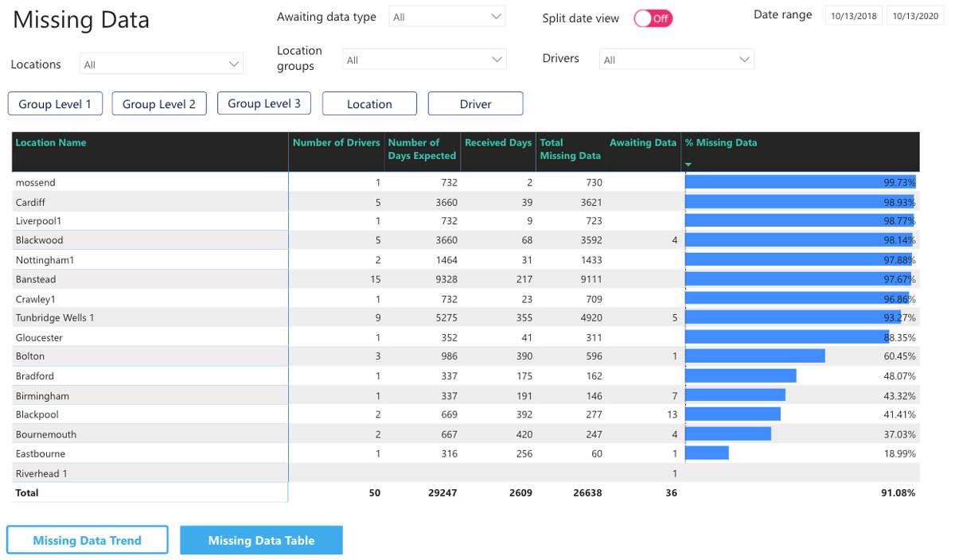Click the end date field 10/13/2020
955x560 pixels.
click(915, 16)
